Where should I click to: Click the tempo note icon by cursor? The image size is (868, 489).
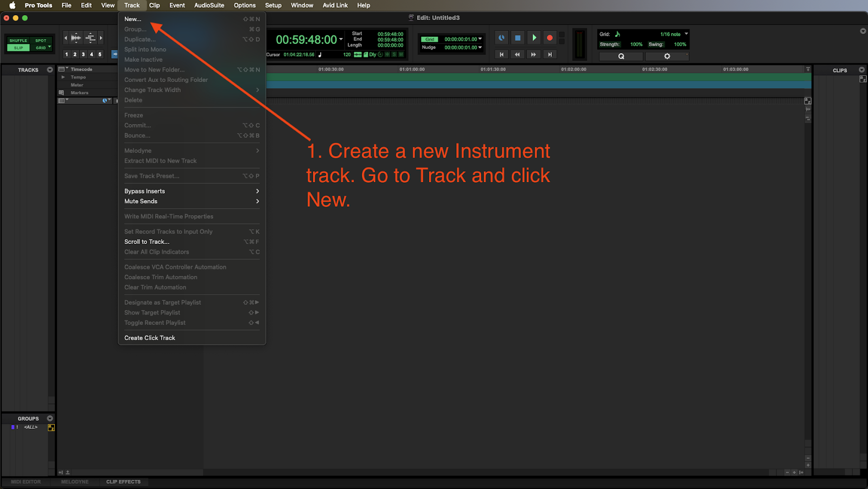(x=320, y=54)
